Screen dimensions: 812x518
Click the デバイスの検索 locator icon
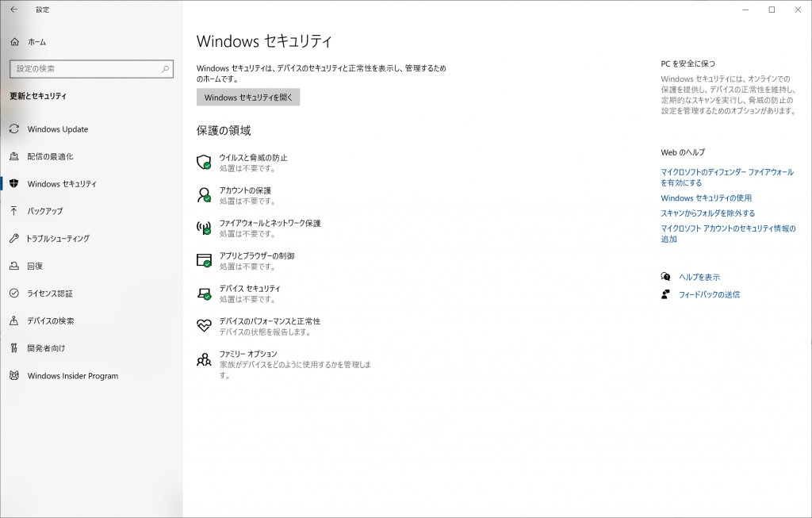(x=14, y=320)
